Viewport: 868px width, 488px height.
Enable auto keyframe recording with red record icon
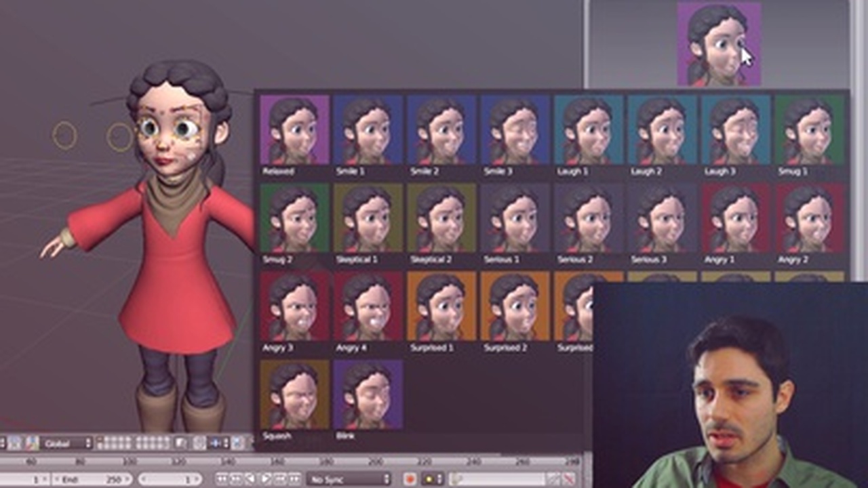(x=410, y=479)
